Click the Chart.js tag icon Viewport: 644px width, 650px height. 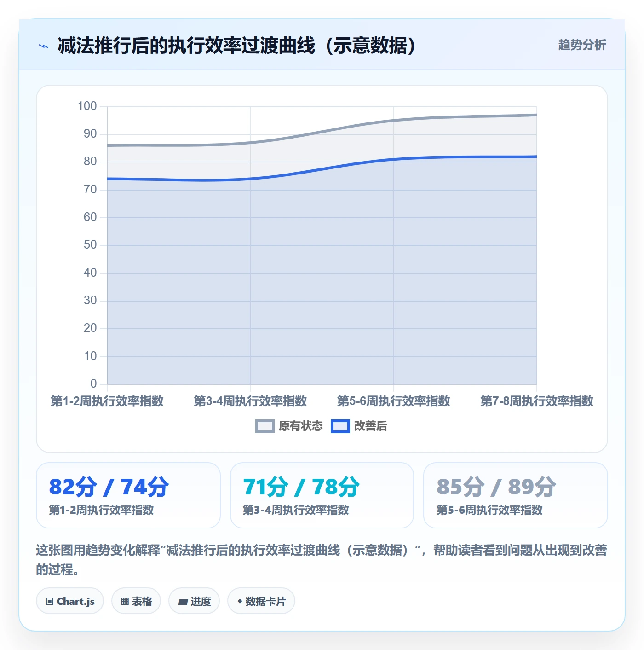[49, 602]
